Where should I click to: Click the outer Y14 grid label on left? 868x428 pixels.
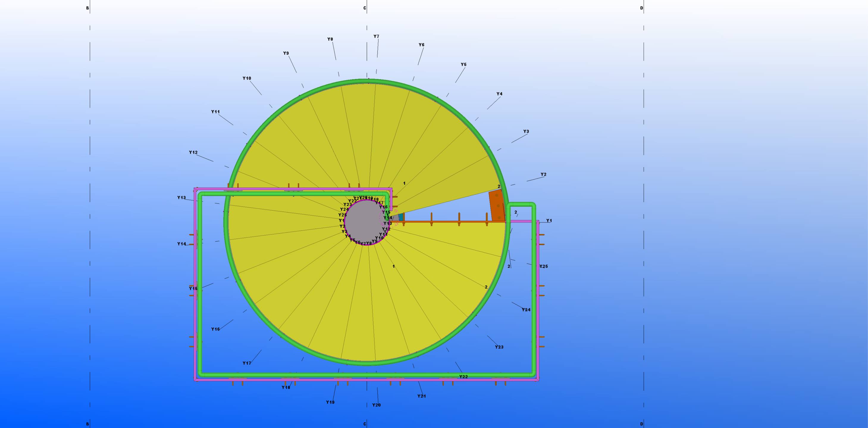point(182,244)
